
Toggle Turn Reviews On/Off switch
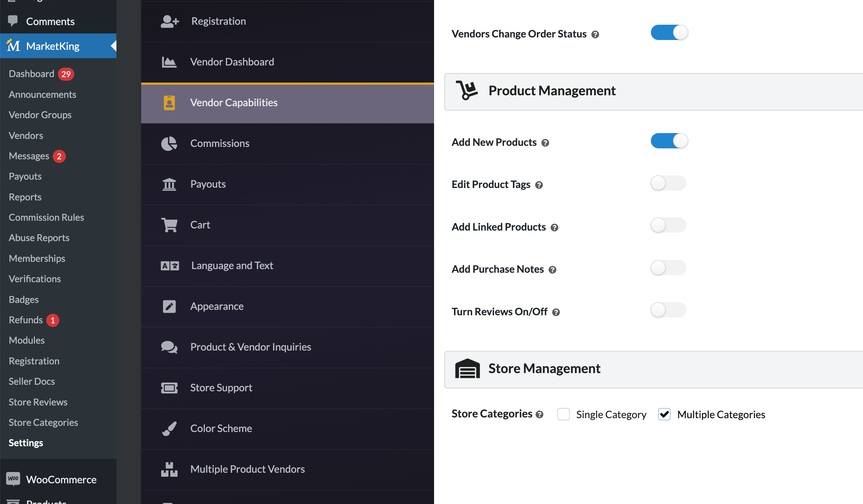click(668, 310)
